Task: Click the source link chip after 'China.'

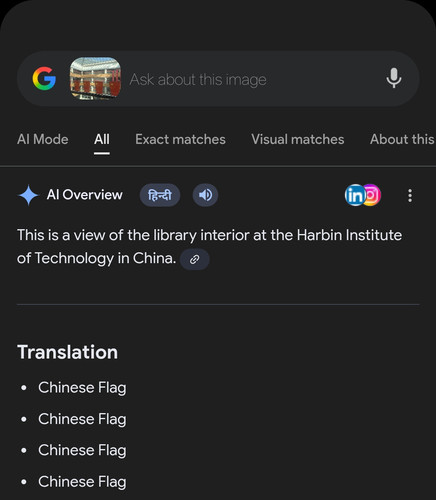Action: tap(195, 259)
